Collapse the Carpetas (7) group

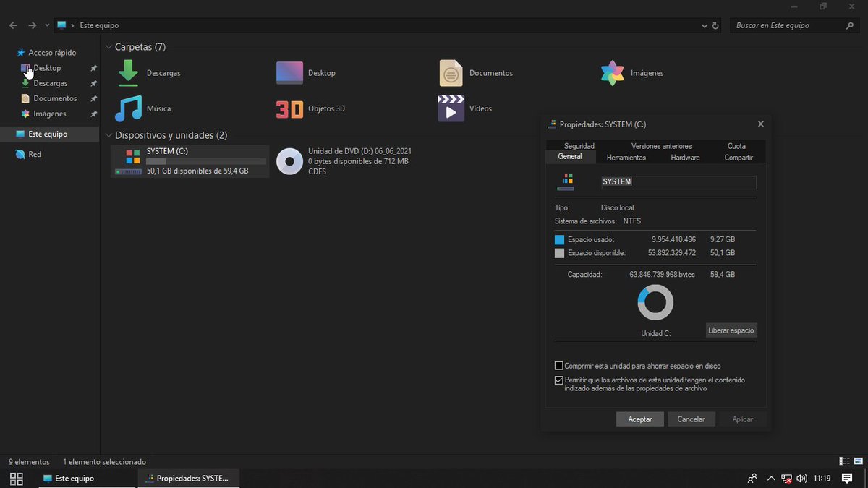109,47
